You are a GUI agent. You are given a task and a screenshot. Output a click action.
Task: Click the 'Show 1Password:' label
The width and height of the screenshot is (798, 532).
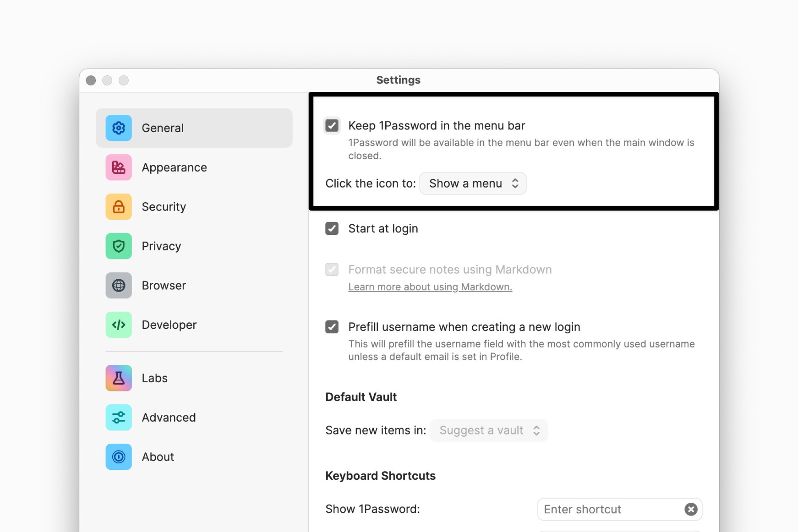tap(372, 509)
